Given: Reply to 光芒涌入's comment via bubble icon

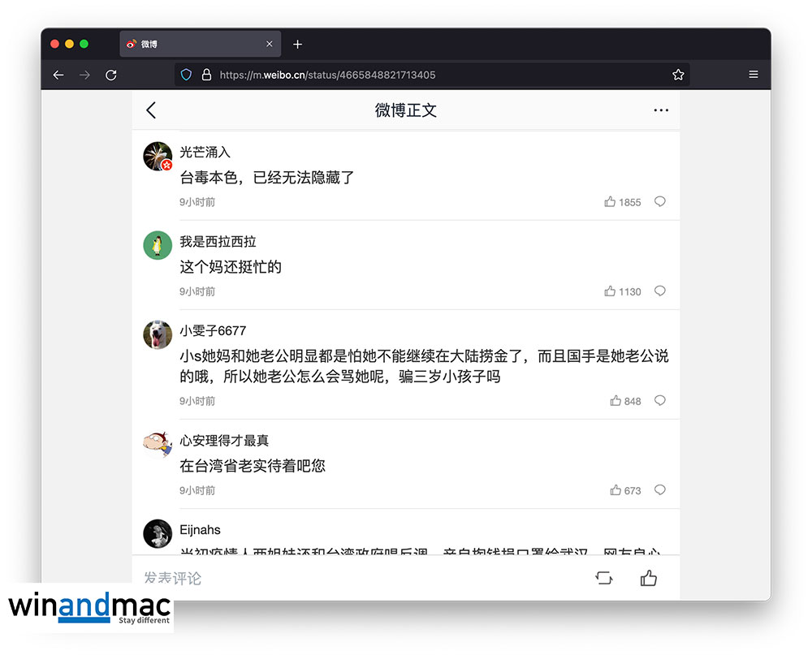Looking at the screenshot, I should (660, 202).
